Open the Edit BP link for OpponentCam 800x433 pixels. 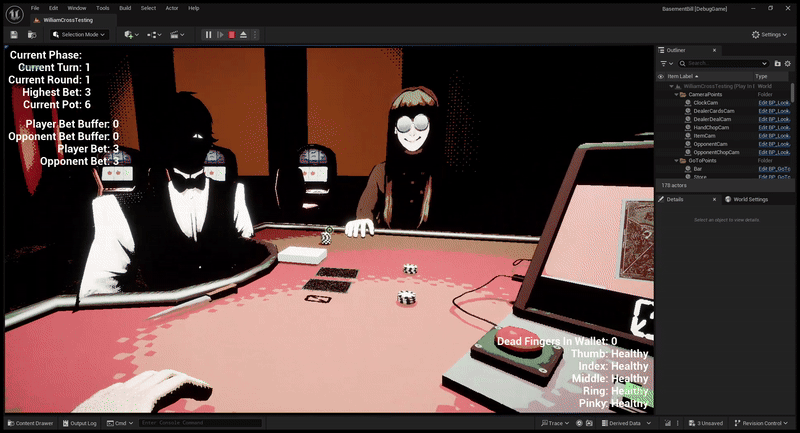[774, 144]
